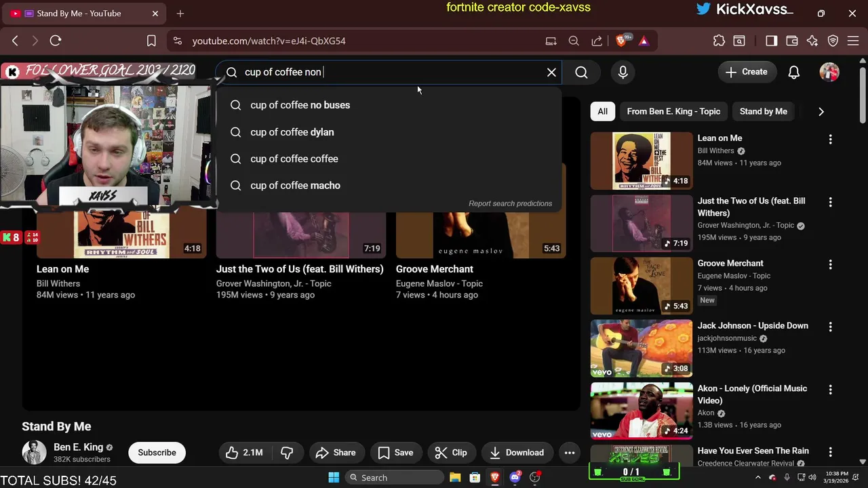868x488 pixels.
Task: Dislike the video
Action: (x=287, y=453)
